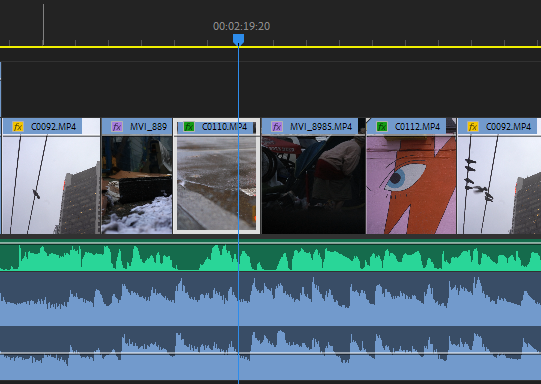Click the blue playhead handle in the ruler
The image size is (541, 384).
click(x=238, y=39)
